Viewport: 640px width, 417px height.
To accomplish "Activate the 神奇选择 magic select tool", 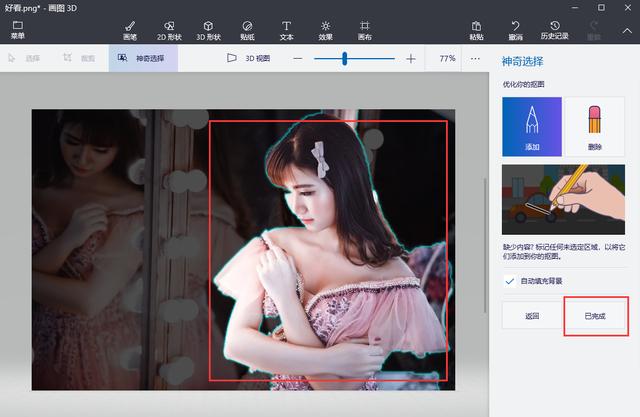I will (x=143, y=58).
